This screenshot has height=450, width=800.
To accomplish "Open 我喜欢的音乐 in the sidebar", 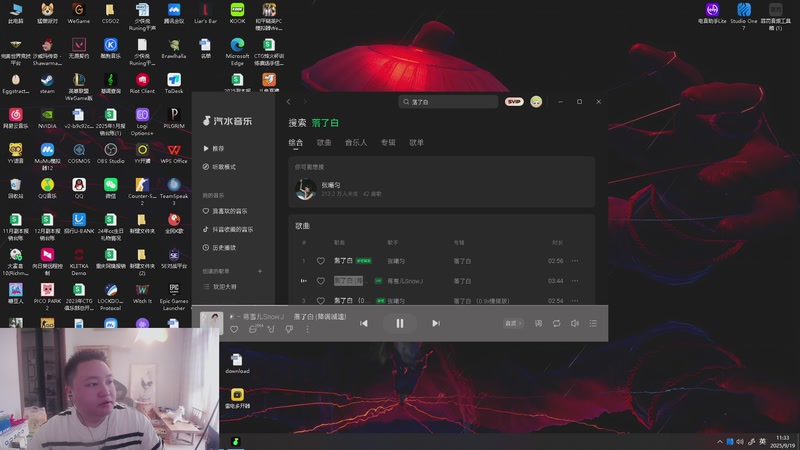I will tap(224, 211).
